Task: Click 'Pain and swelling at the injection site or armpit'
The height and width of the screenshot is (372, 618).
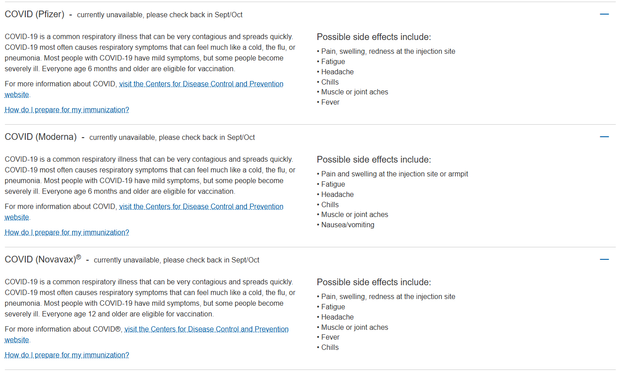Action: [x=395, y=174]
